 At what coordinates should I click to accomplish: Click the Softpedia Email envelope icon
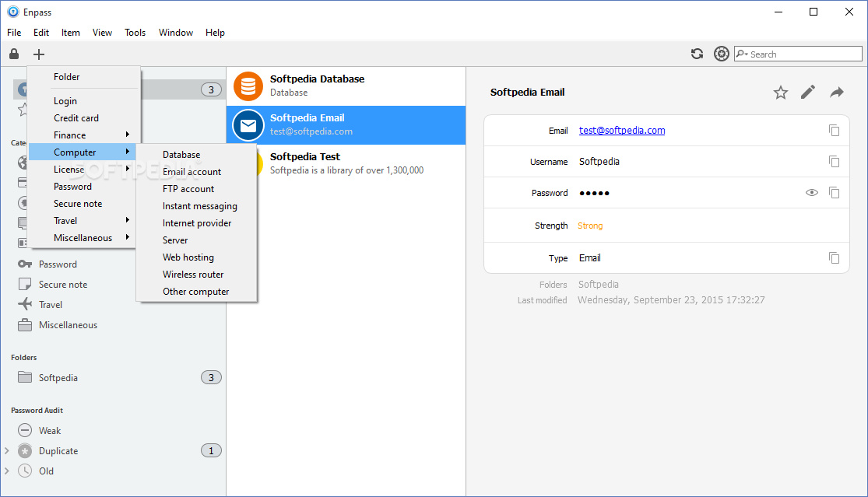pyautogui.click(x=248, y=125)
